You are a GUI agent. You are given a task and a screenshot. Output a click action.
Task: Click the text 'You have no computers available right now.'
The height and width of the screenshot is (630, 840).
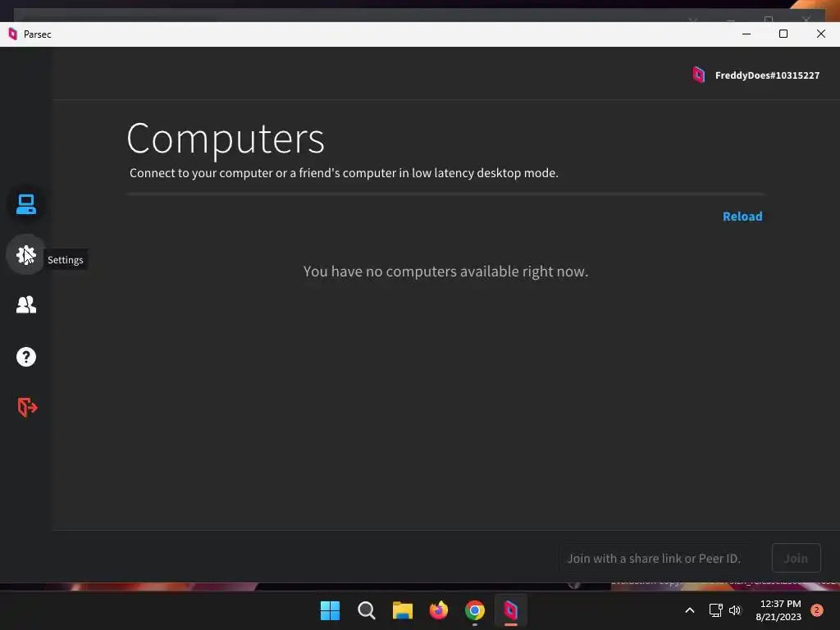coord(445,272)
